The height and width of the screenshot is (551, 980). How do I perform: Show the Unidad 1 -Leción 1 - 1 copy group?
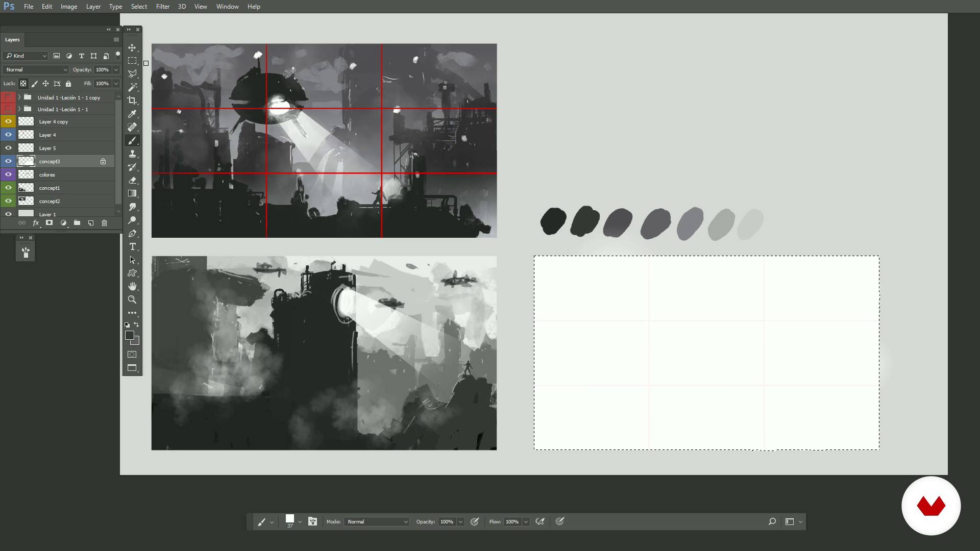click(8, 97)
